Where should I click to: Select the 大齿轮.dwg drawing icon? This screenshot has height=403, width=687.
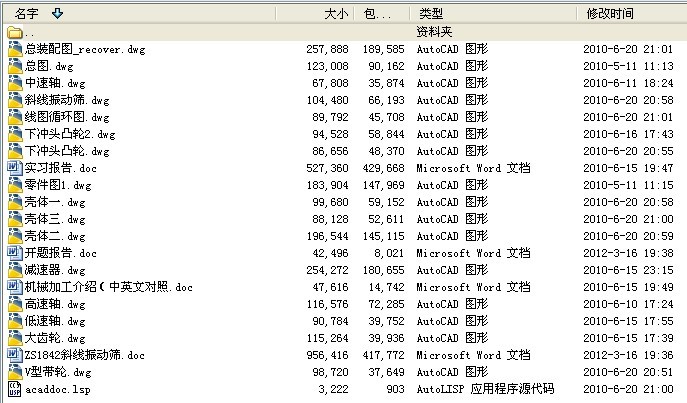15,338
